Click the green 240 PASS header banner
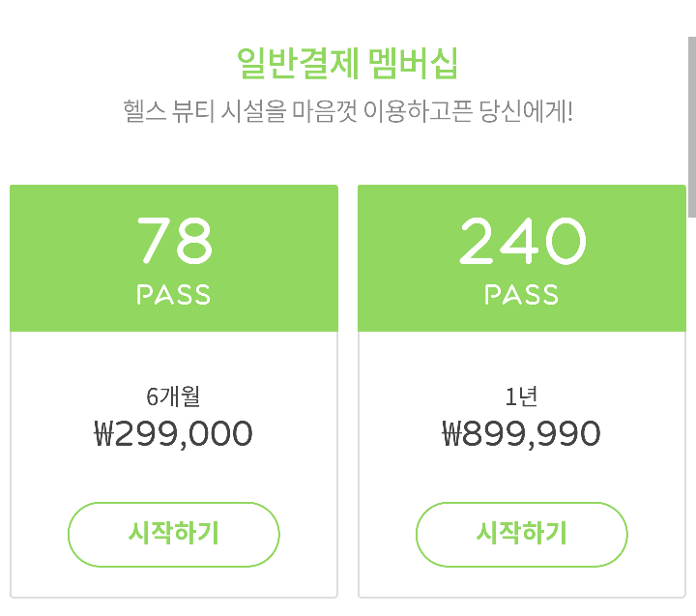Screen dimensions: 696x616 [x=522, y=258]
